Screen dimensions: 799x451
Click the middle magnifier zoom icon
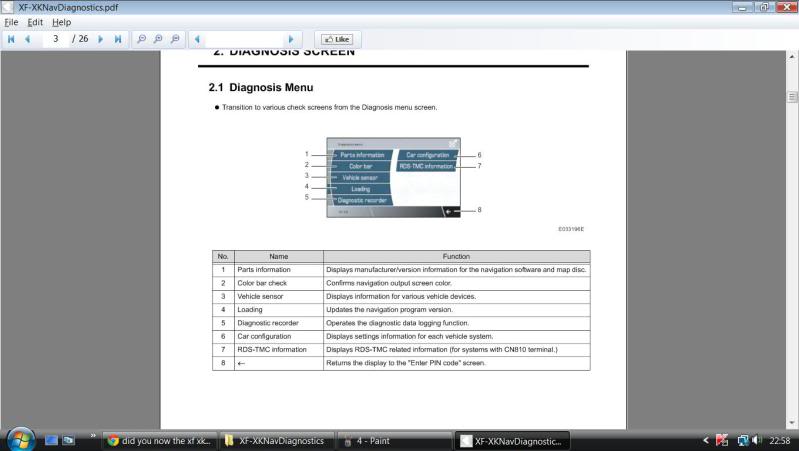[158, 39]
